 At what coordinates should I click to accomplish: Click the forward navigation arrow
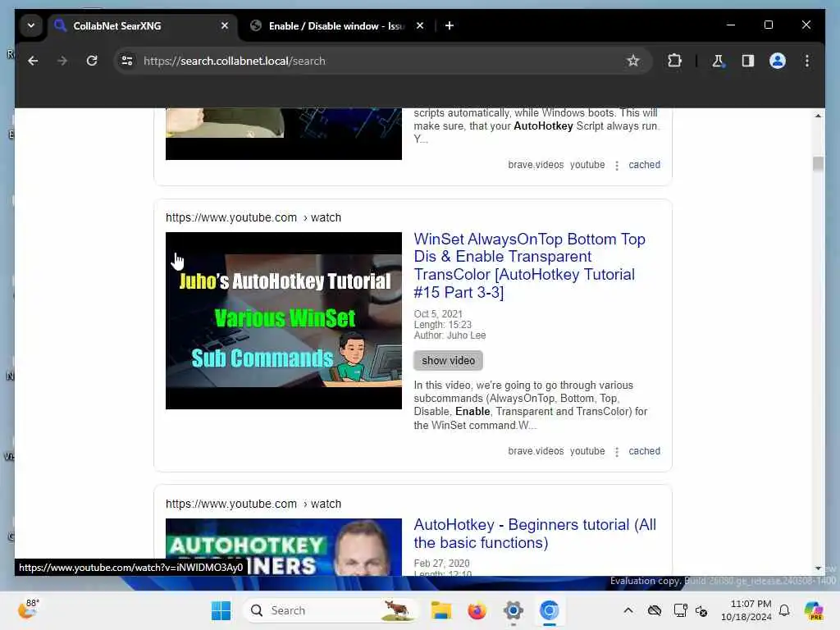click(x=62, y=61)
